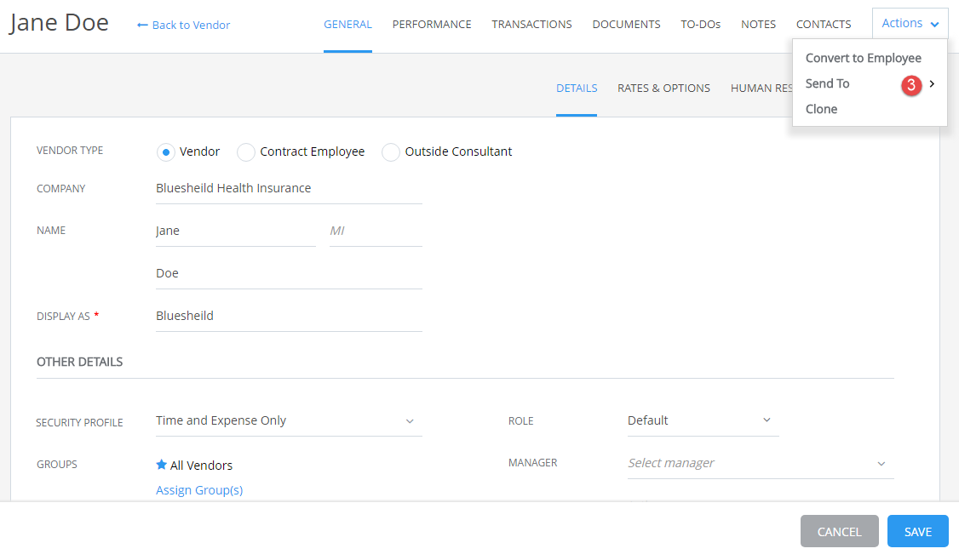Open the HUMAN RESOURCES sub-tab
The image size is (959, 560).
click(x=761, y=88)
